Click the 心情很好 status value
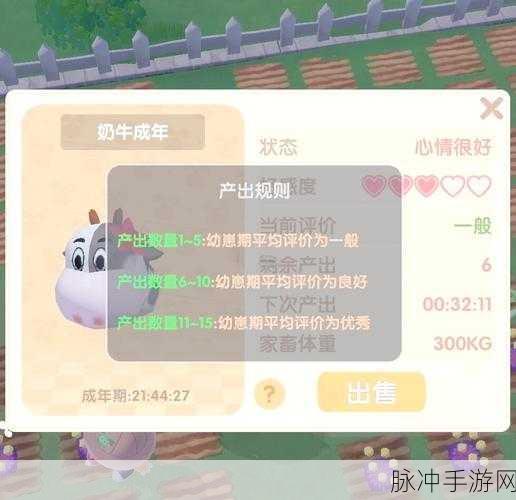This screenshot has height=500, width=516. [453, 147]
